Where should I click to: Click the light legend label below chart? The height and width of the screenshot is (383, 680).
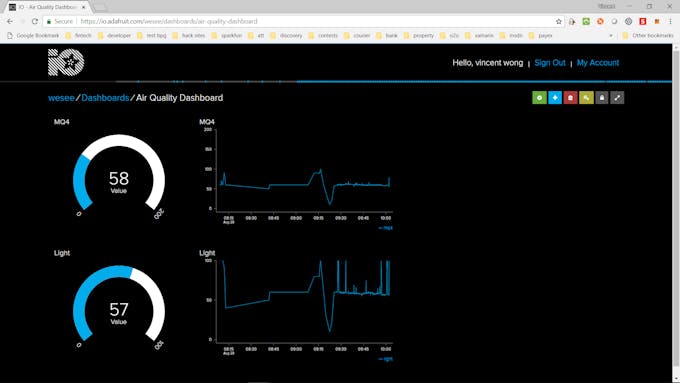(386, 359)
